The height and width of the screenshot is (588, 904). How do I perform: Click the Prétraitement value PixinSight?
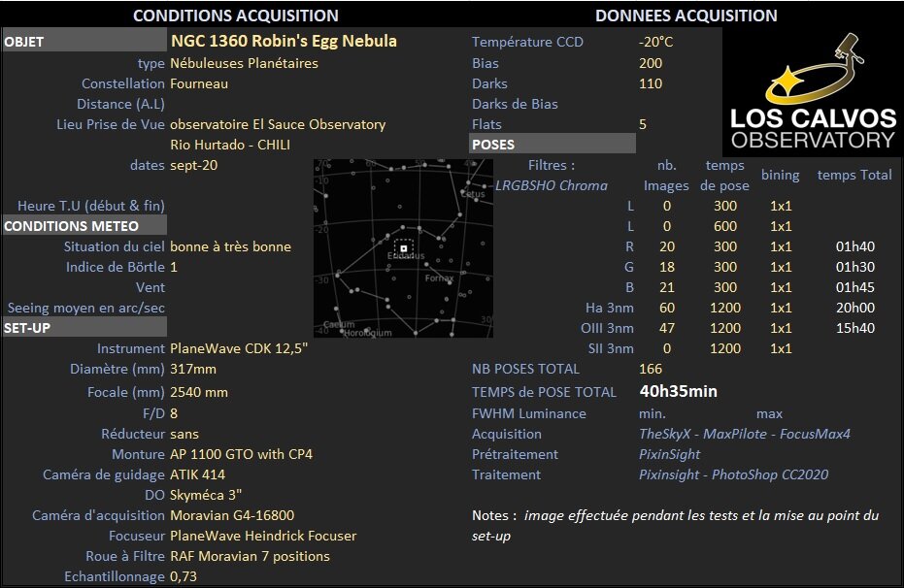(x=669, y=454)
